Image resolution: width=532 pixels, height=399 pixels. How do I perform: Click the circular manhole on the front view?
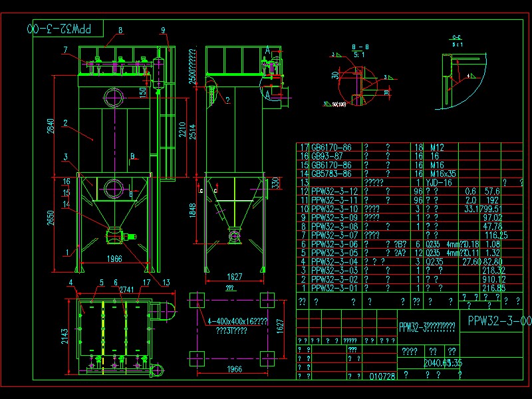pos(114,98)
